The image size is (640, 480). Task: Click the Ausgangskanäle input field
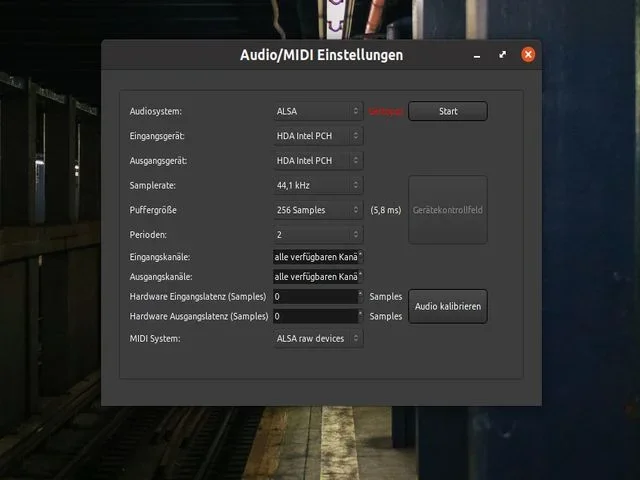316,277
